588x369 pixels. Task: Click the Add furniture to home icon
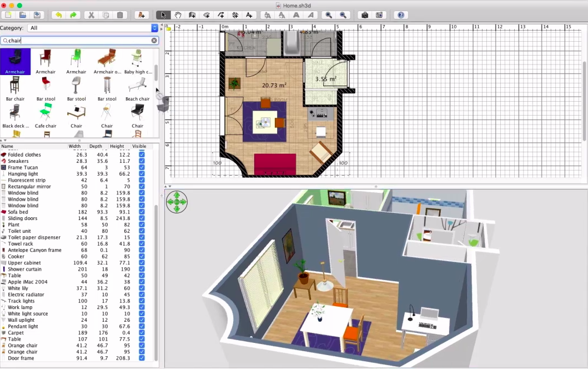point(142,15)
